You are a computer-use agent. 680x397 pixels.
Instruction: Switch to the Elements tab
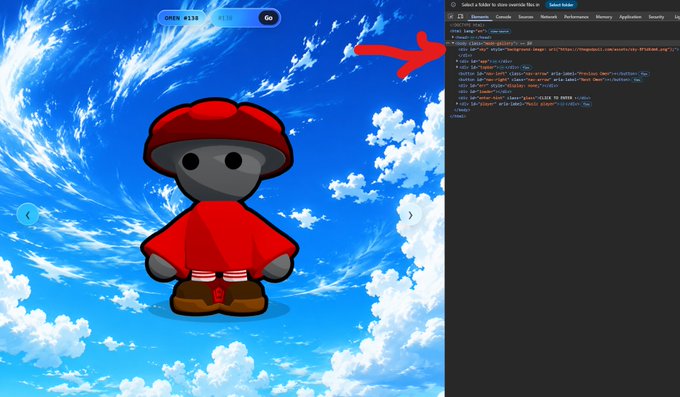coord(480,17)
